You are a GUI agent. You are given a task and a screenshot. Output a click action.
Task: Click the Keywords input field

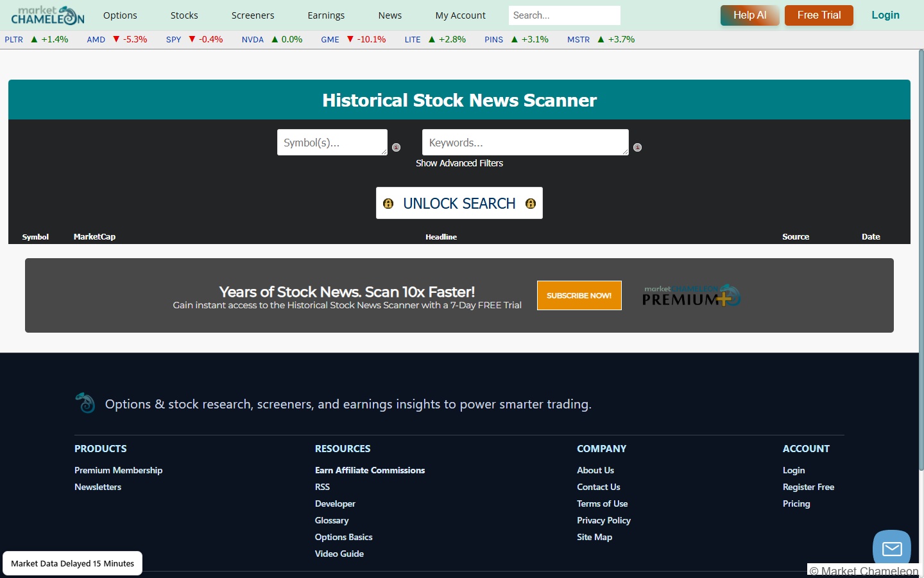(526, 143)
